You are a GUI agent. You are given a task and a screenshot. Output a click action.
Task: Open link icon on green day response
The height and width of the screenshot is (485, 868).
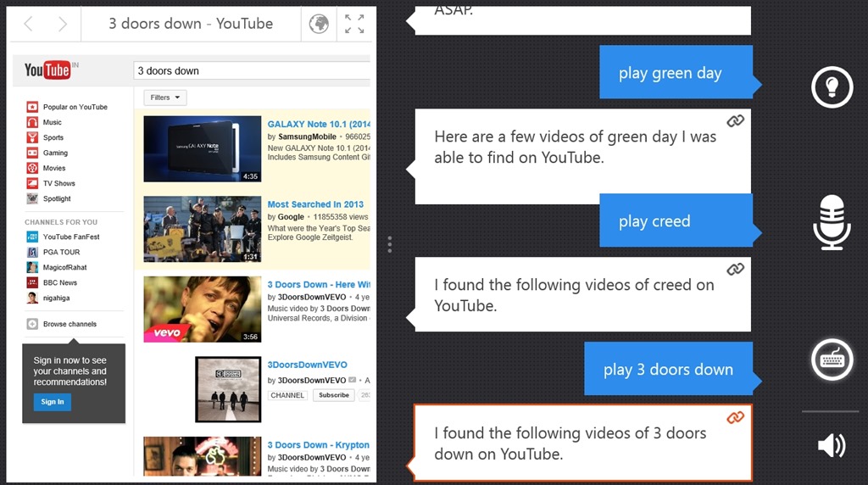click(x=735, y=120)
